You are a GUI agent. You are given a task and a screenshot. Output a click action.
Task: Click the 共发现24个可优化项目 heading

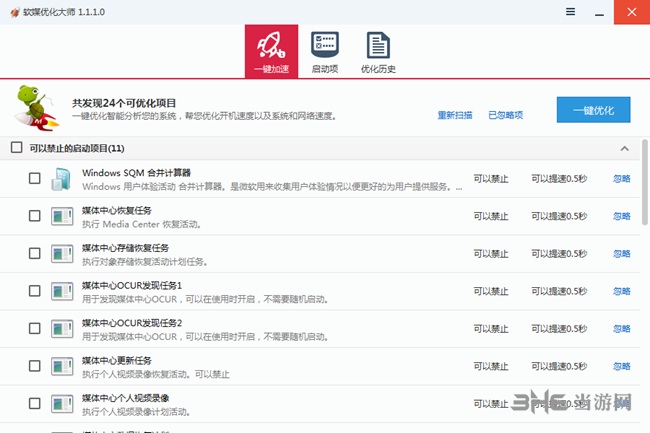click(x=124, y=103)
